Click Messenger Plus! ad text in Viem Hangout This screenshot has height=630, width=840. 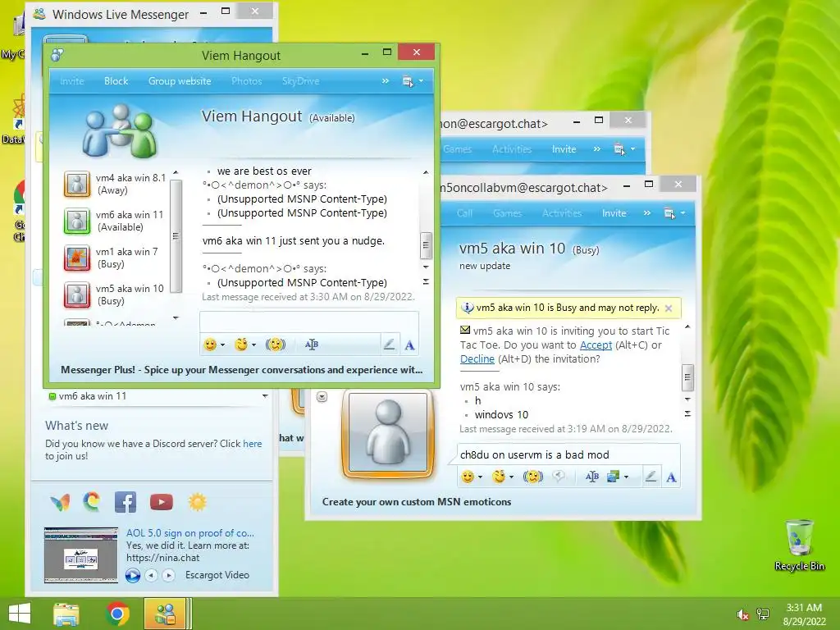pyautogui.click(x=242, y=370)
